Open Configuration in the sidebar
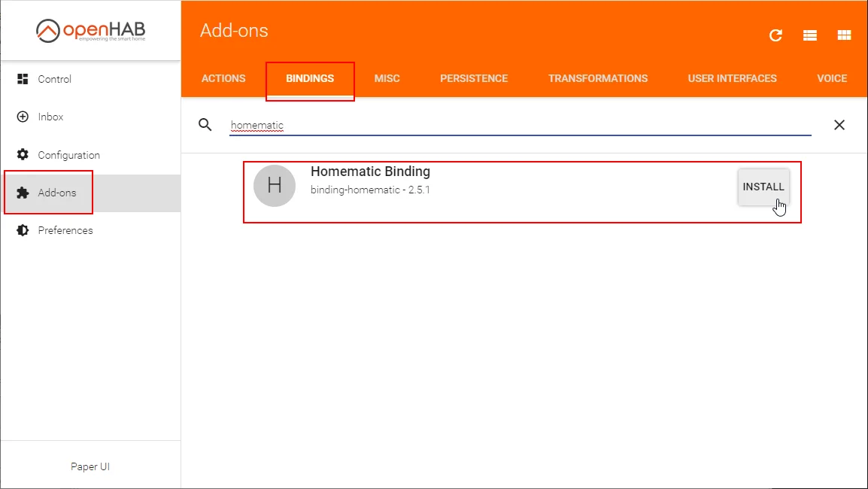868x489 pixels. [91, 154]
